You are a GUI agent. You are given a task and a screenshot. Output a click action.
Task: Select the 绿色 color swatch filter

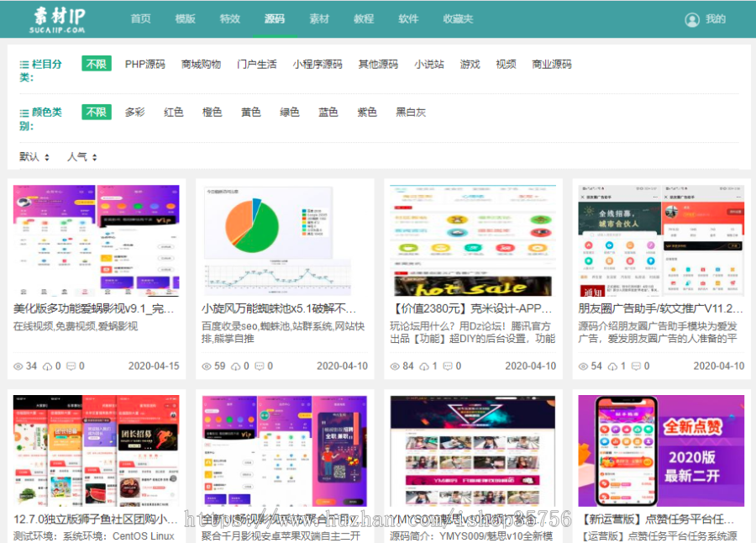pos(289,111)
